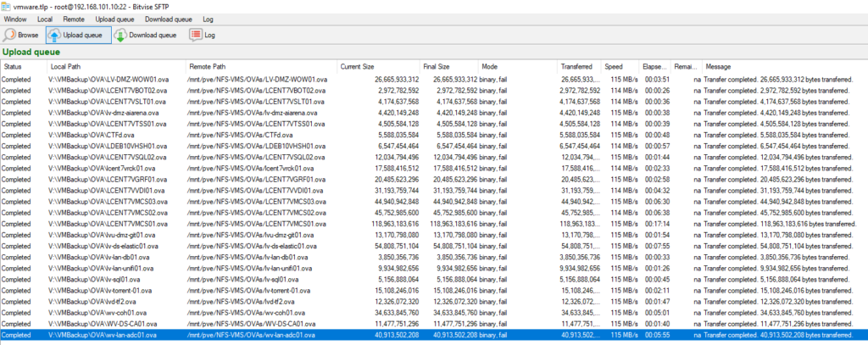The height and width of the screenshot is (345, 868).
Task: Open the Log menu
Action: point(209,19)
